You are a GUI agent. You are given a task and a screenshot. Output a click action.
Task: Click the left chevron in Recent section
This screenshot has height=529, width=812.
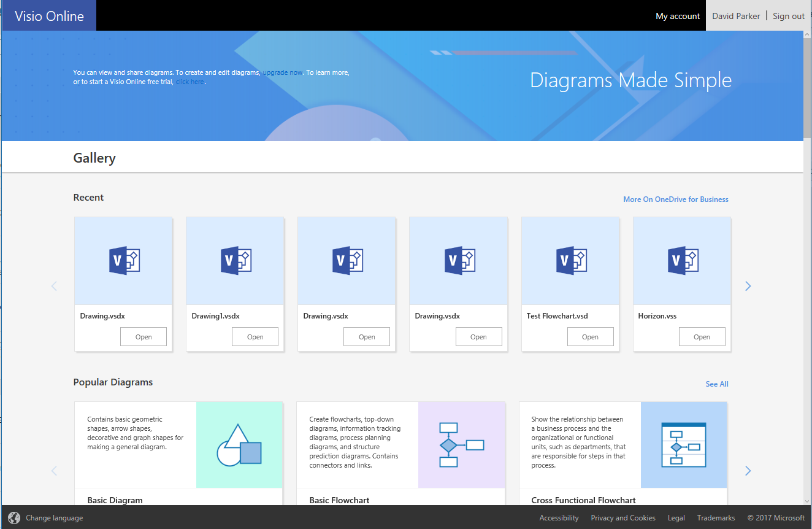point(54,285)
